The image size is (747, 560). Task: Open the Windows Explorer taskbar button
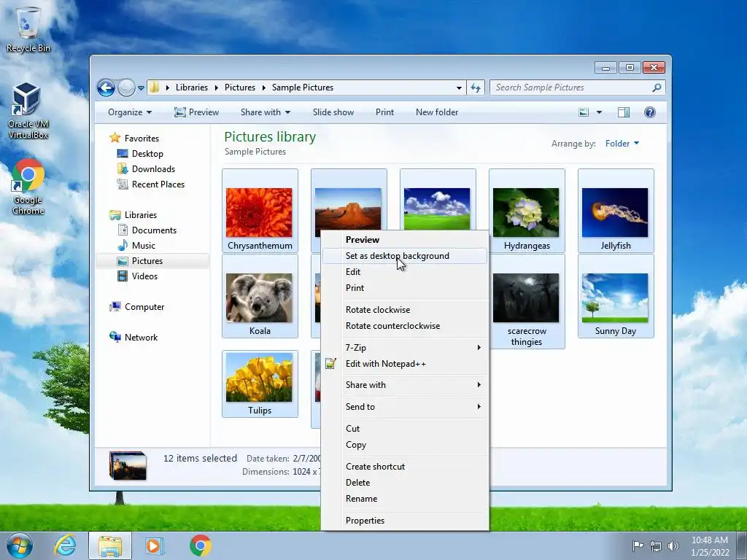[110, 545]
